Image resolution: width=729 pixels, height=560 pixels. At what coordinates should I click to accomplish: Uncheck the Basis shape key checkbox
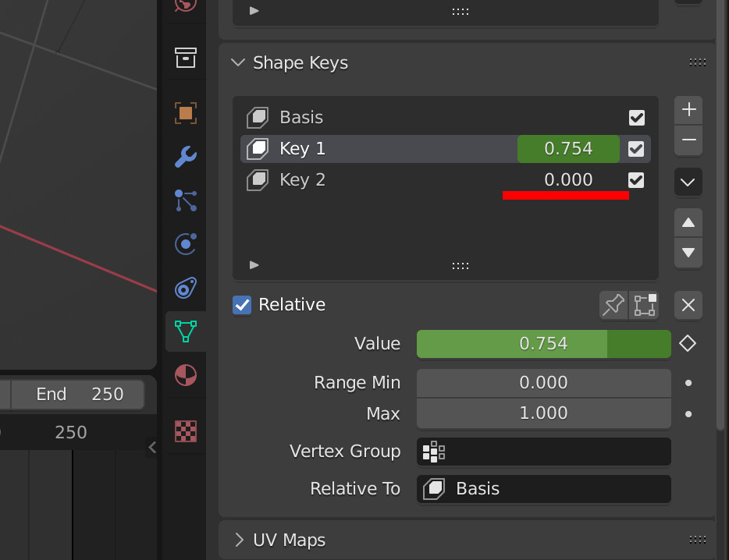(x=636, y=118)
